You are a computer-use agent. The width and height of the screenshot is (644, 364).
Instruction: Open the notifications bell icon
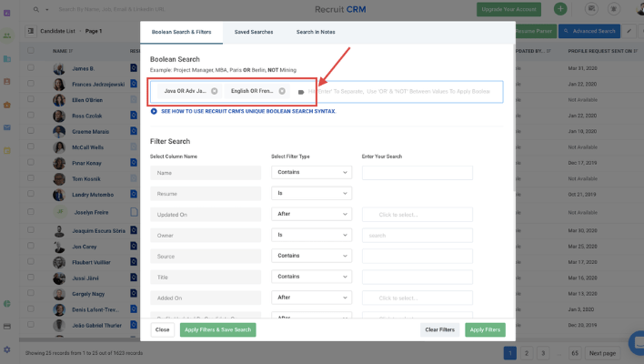pyautogui.click(x=614, y=9)
